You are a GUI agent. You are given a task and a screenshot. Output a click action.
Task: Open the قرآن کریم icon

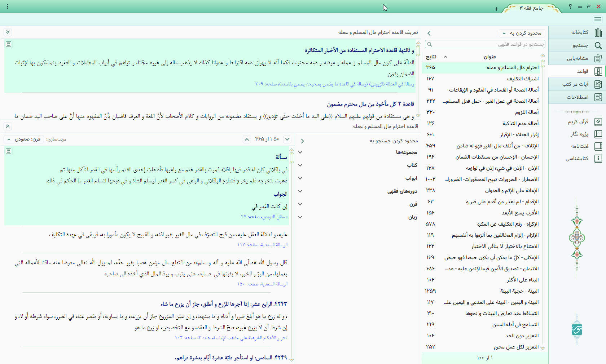click(x=598, y=122)
